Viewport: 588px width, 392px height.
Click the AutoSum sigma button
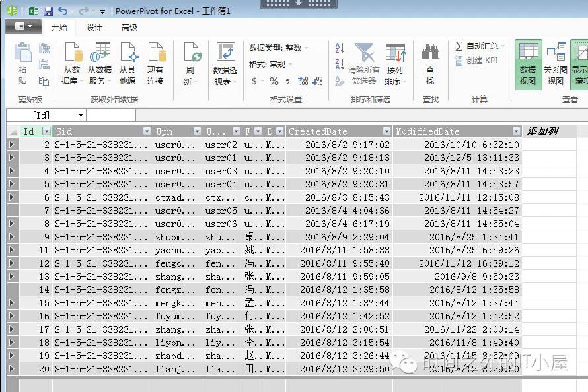pyautogui.click(x=479, y=46)
